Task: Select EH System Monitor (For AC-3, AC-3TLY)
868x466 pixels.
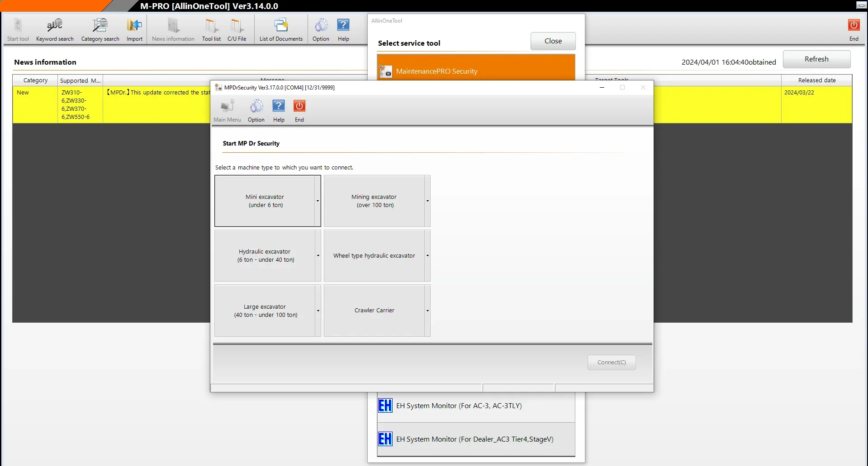Action: 476,406
